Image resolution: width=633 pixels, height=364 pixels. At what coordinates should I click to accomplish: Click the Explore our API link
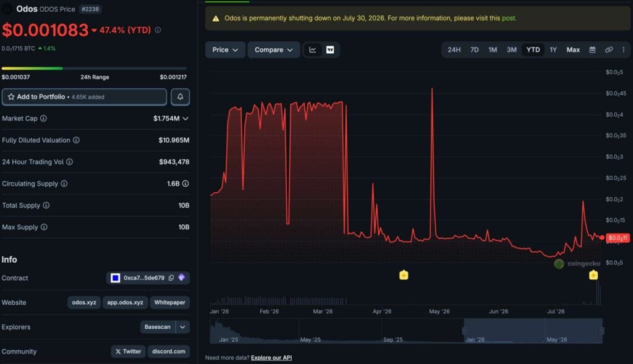[271, 358]
